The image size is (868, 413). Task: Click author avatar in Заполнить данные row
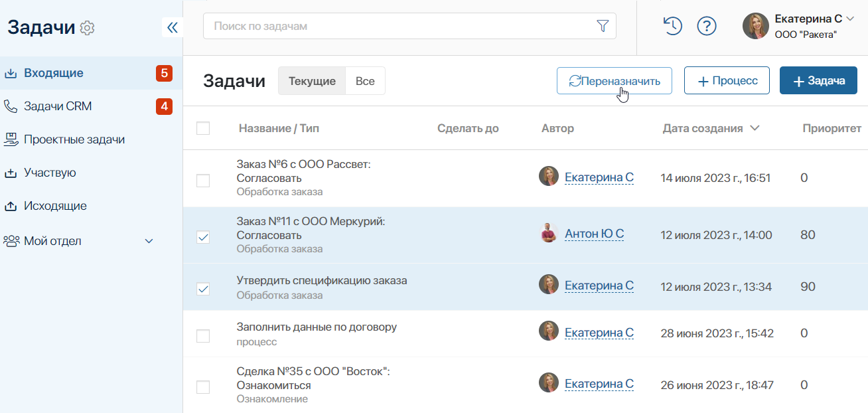click(548, 331)
